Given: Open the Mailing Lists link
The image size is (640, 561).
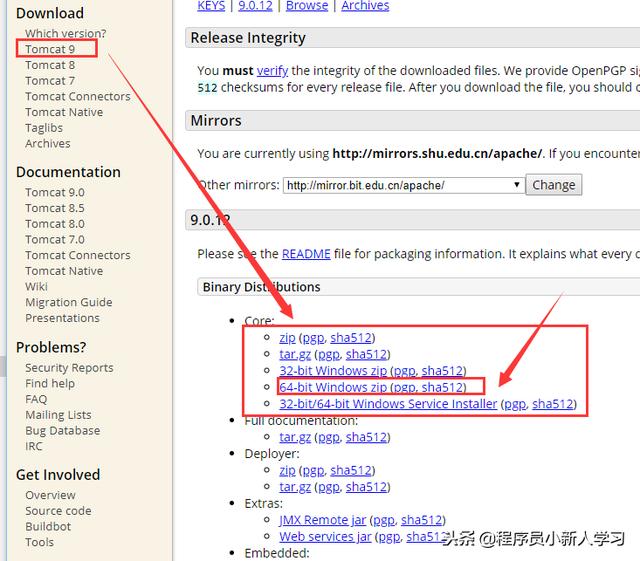Looking at the screenshot, I should 58,415.
